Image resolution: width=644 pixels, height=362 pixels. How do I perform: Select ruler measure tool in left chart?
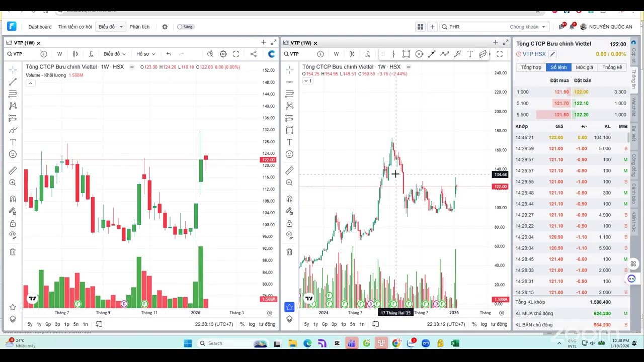point(13,170)
